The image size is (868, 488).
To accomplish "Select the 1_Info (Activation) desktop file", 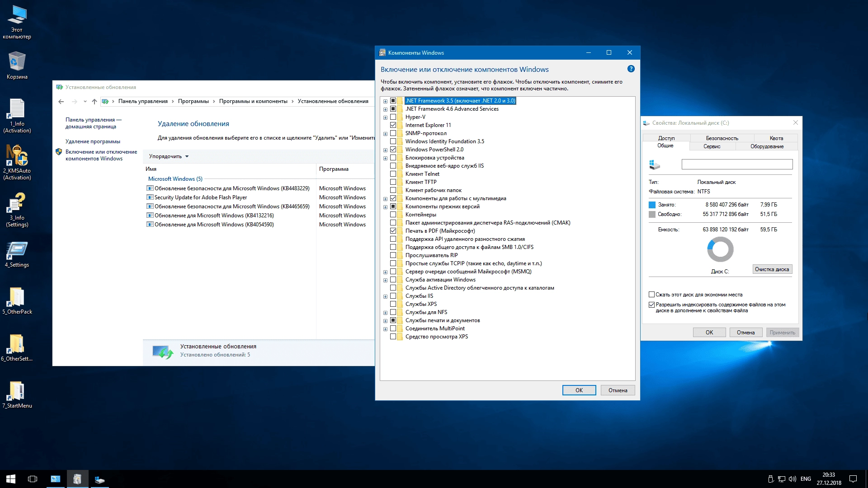I will [17, 116].
